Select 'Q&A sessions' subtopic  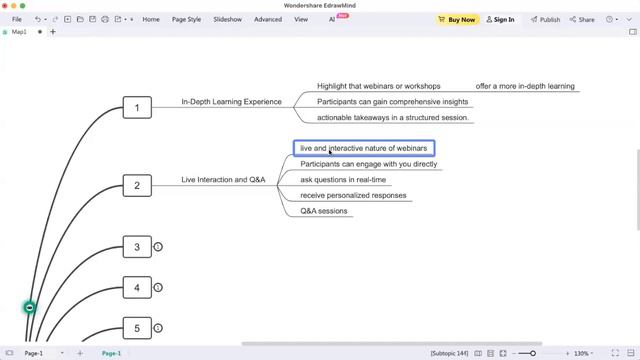point(324,211)
